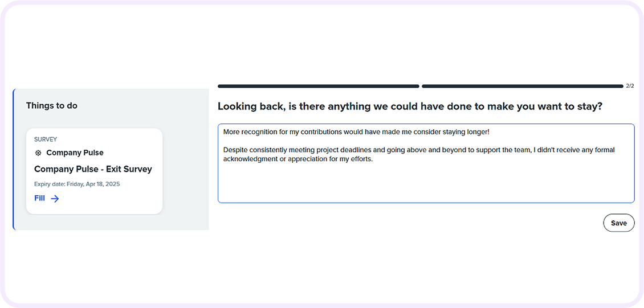Click the 2/2 step counter

(x=630, y=86)
